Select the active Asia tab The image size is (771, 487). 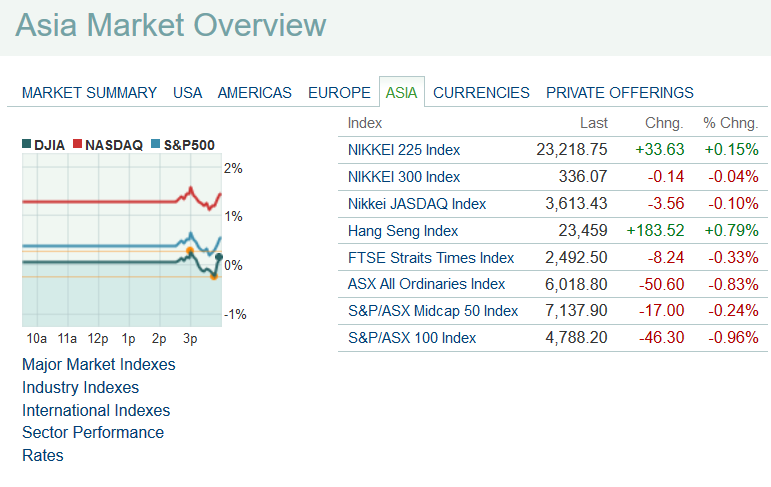tap(401, 92)
